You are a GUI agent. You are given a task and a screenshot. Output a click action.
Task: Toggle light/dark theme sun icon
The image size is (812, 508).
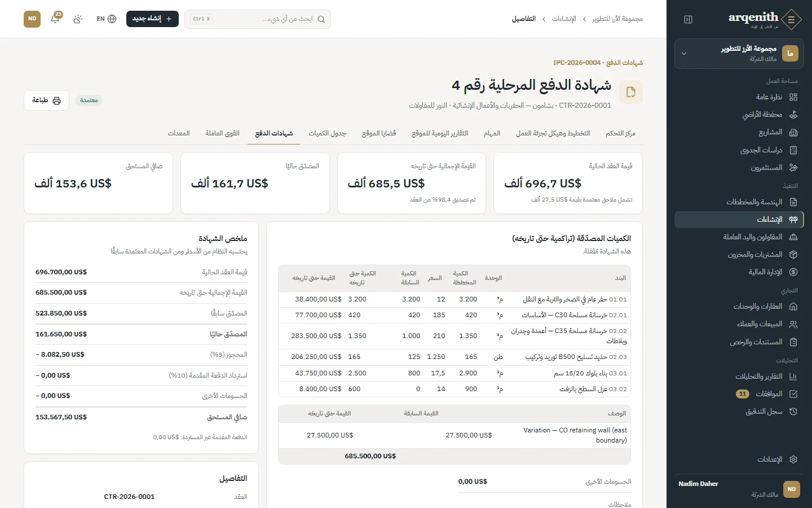click(78, 19)
